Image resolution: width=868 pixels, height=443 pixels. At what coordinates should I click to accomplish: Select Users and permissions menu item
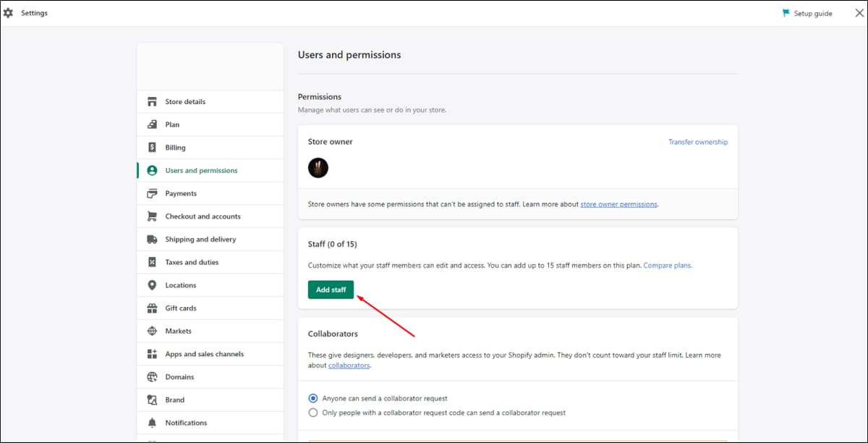point(210,171)
